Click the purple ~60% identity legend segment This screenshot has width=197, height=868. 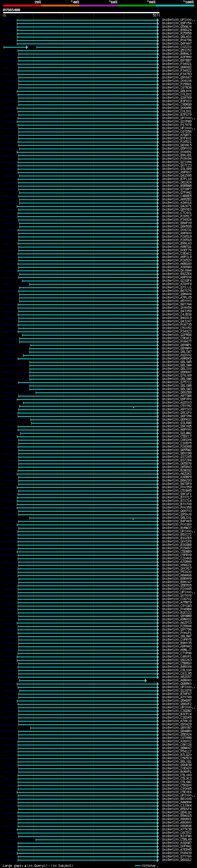point(99,6)
